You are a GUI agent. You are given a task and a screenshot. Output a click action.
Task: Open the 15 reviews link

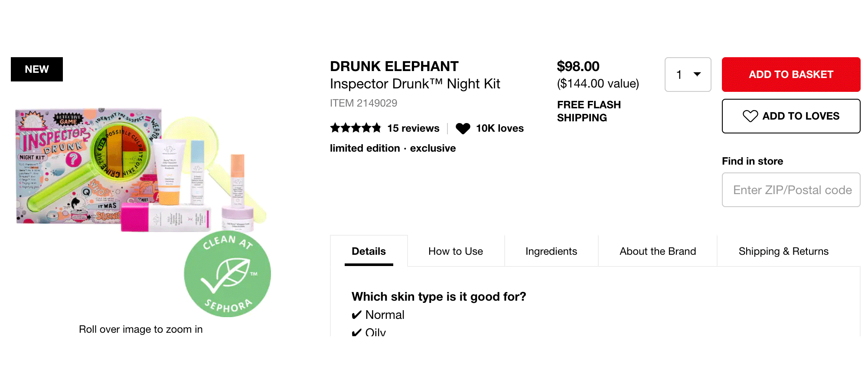413,128
